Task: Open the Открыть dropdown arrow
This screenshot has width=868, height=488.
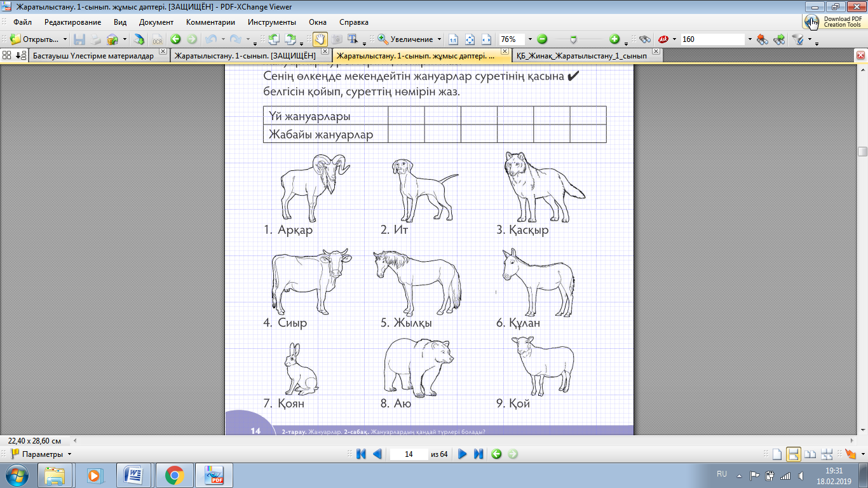Action: [65, 39]
